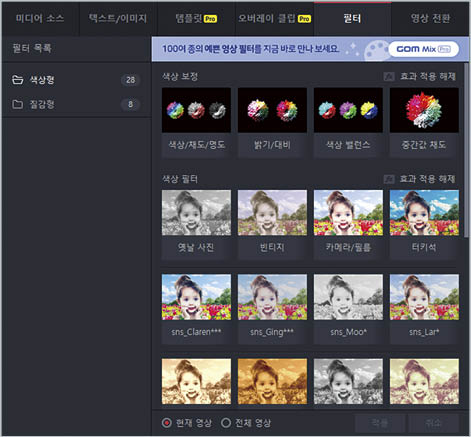Select the 전체 영상 radio button
This screenshot has width=471, height=437.
pos(226,423)
